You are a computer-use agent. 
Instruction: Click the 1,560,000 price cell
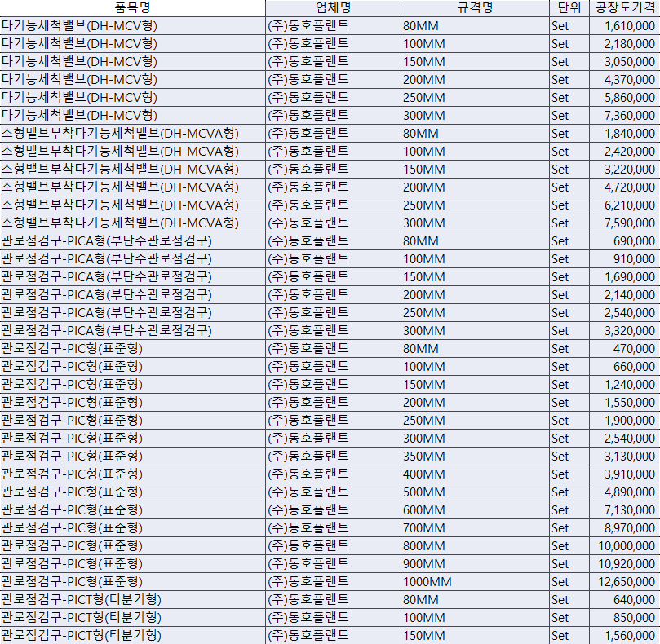coord(625,635)
